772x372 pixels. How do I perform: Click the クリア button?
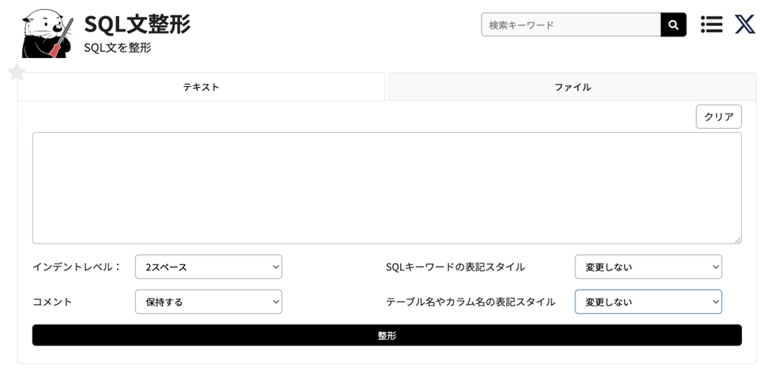pos(718,117)
